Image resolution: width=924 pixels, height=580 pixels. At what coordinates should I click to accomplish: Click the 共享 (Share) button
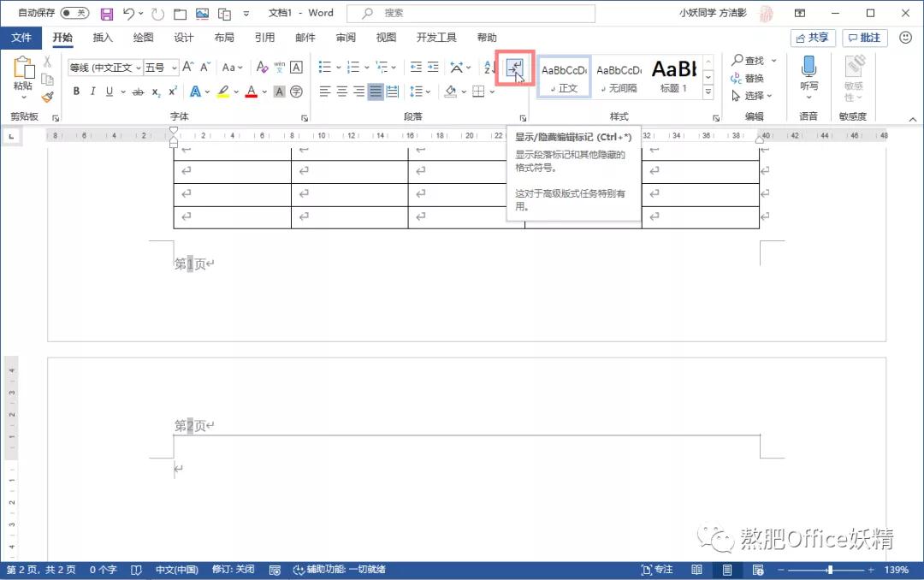(812, 37)
